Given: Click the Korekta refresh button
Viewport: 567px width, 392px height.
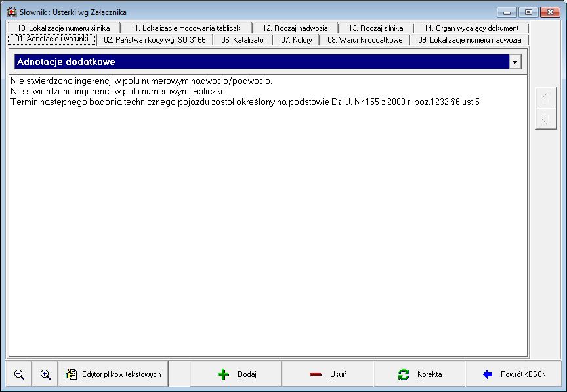Looking at the screenshot, I should tap(420, 374).
